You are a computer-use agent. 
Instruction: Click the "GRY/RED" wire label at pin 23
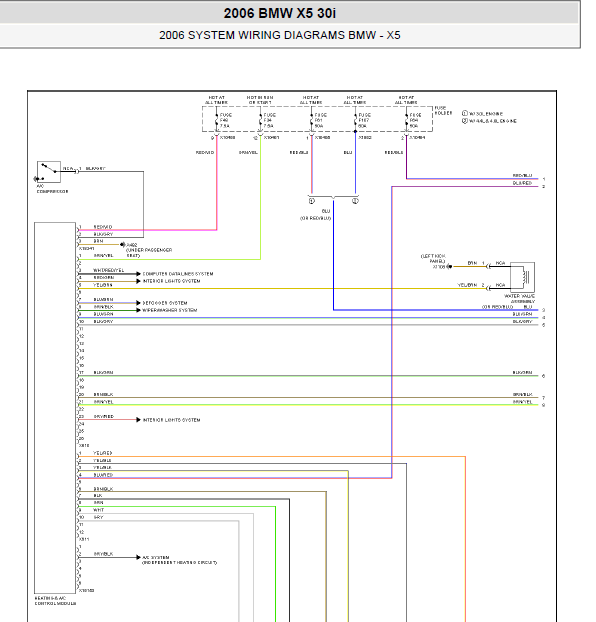pyautogui.click(x=104, y=417)
